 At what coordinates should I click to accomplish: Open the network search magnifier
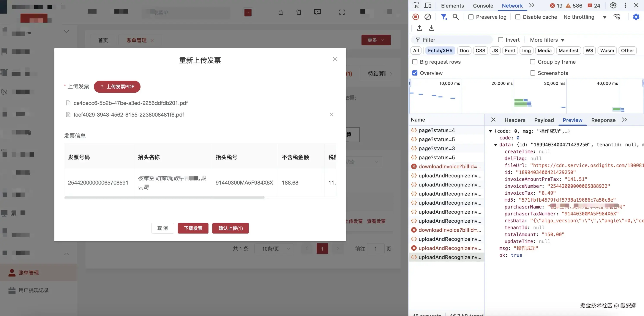tap(456, 17)
